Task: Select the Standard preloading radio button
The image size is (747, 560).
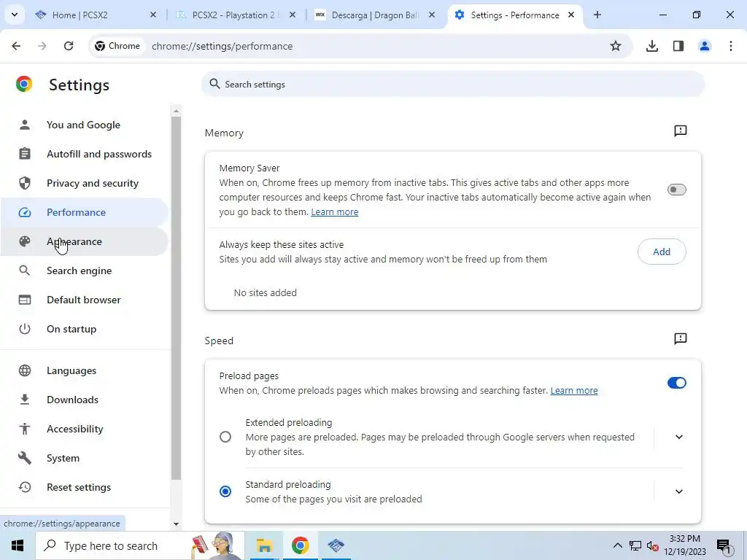Action: point(225,491)
